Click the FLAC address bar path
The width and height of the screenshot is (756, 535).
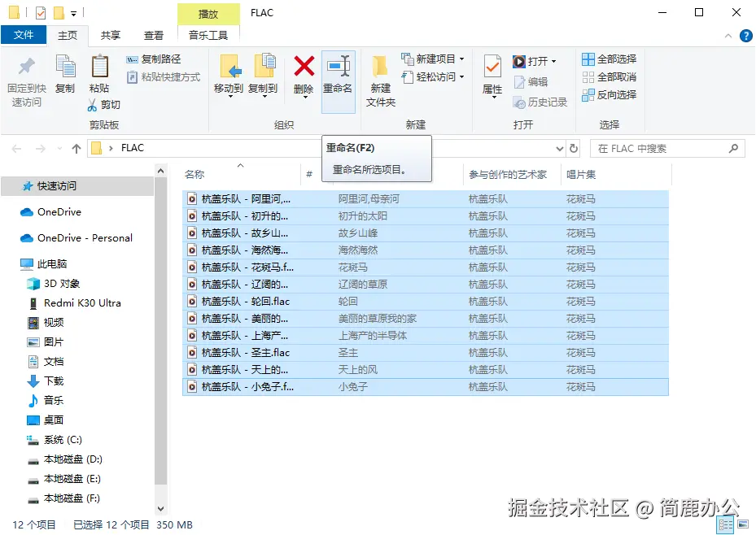tap(133, 148)
